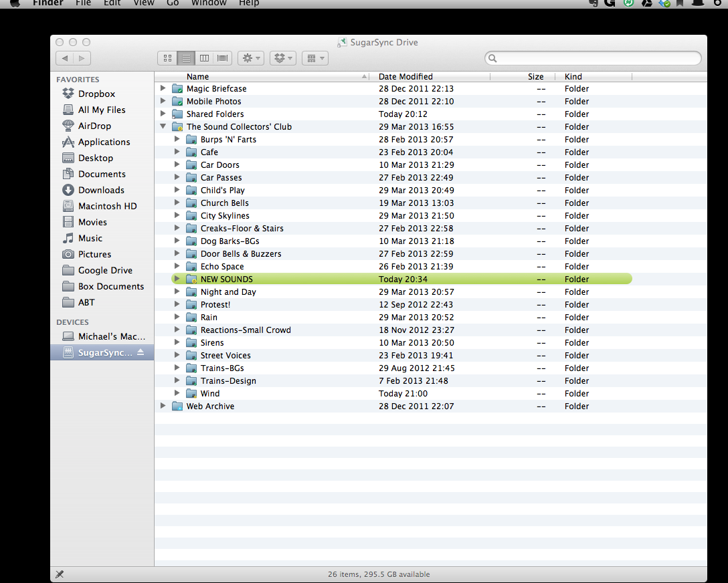
Task: Collapse The Sound Collectors' Club folder
Action: click(x=163, y=126)
